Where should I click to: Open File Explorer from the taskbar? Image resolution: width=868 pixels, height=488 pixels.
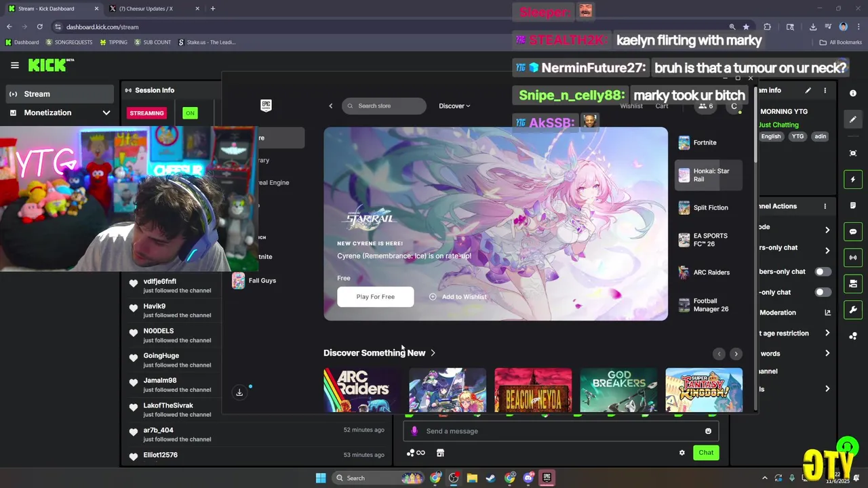click(x=472, y=478)
